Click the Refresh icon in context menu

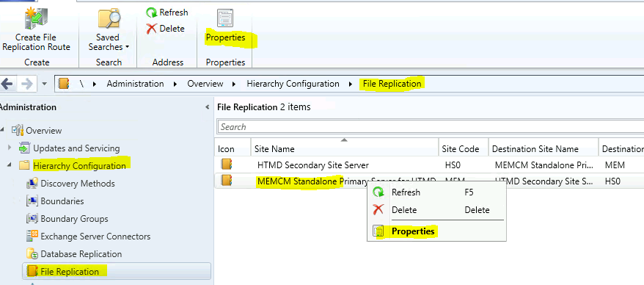(x=378, y=192)
